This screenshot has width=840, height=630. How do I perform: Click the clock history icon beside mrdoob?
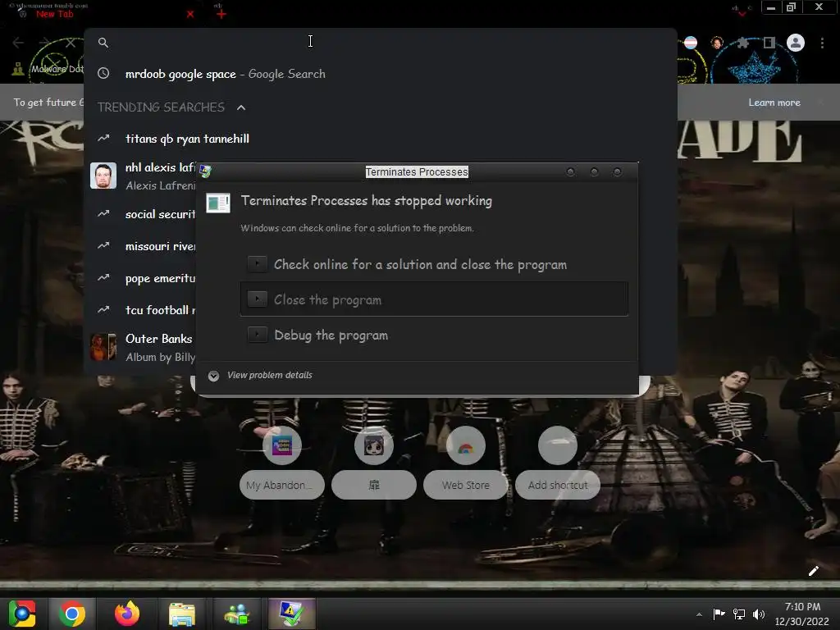(x=103, y=73)
